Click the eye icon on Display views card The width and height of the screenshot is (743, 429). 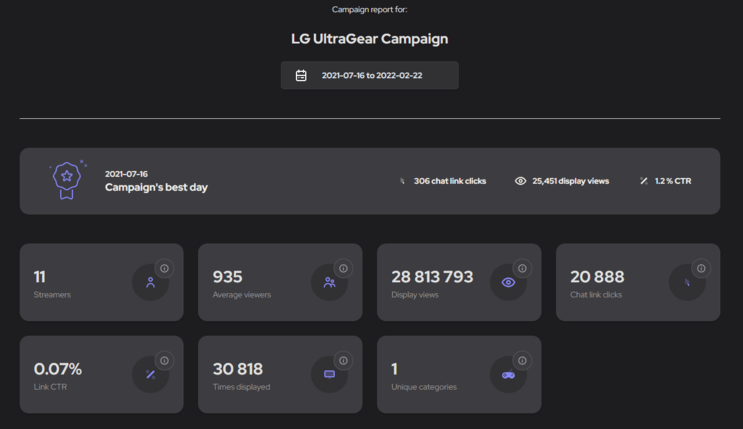point(508,283)
